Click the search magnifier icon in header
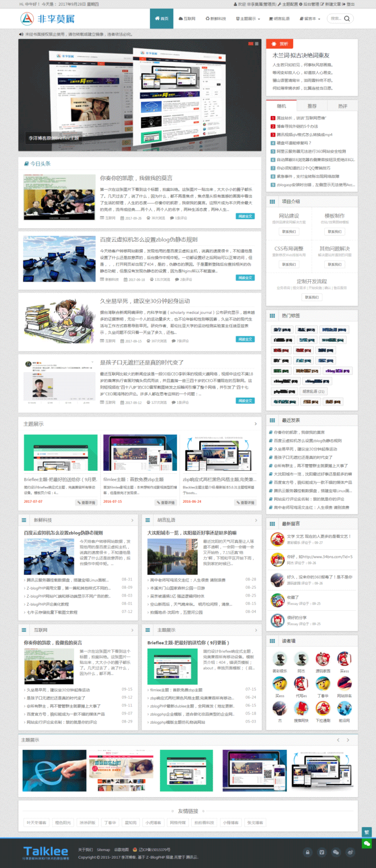376x868 pixels. pyautogui.click(x=347, y=19)
